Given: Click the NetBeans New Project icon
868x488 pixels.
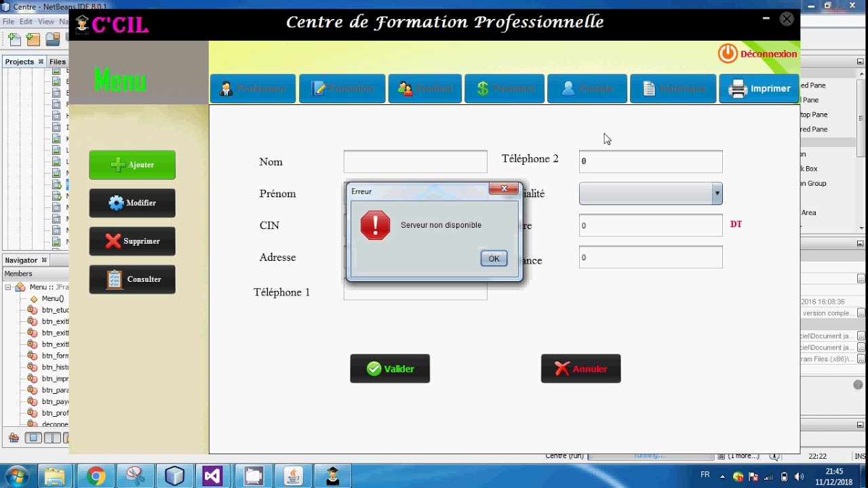Looking at the screenshot, I should pos(33,39).
